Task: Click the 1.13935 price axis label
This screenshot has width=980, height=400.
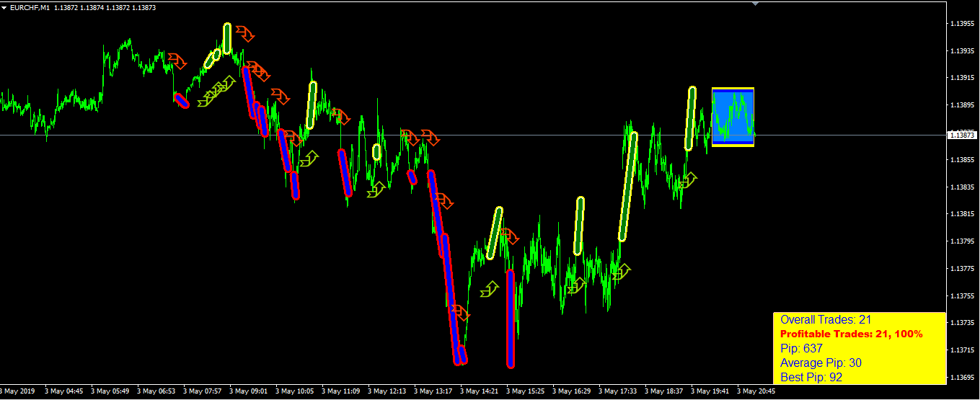Action: pyautogui.click(x=962, y=51)
